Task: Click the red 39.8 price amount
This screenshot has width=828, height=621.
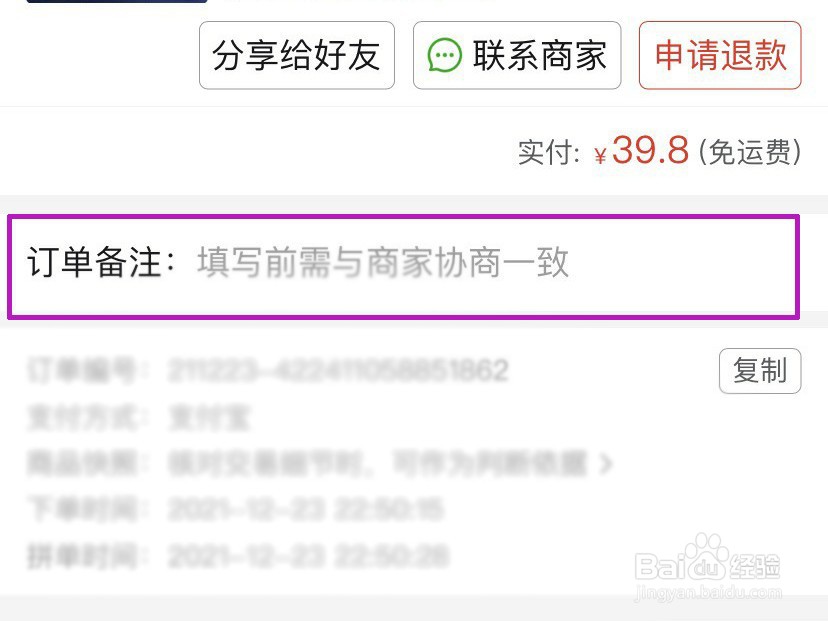Action: tap(650, 150)
